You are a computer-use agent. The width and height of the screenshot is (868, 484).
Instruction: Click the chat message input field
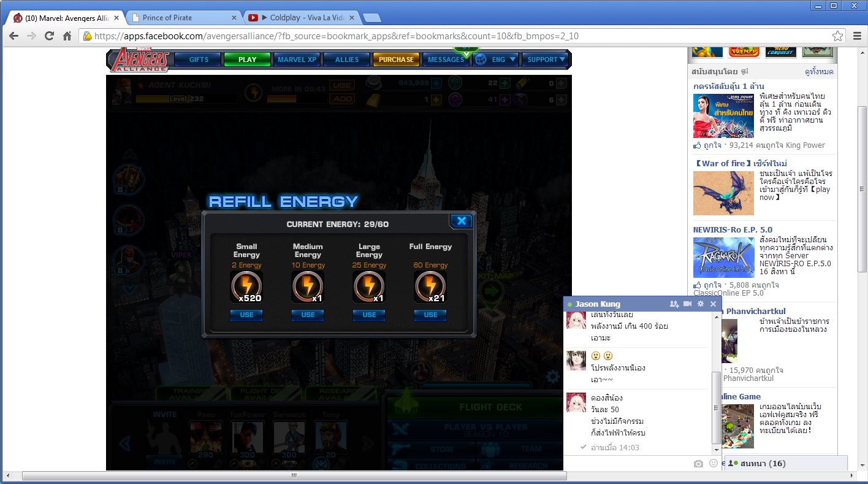point(627,464)
